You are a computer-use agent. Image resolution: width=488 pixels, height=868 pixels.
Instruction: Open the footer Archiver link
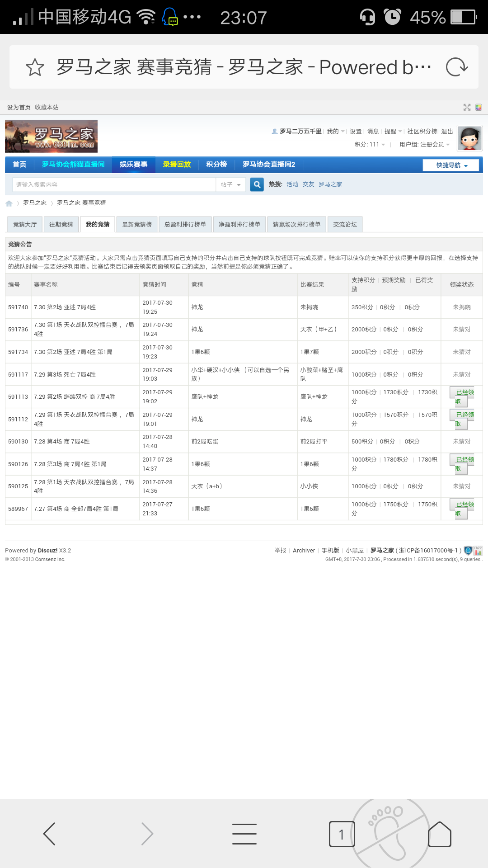304,550
